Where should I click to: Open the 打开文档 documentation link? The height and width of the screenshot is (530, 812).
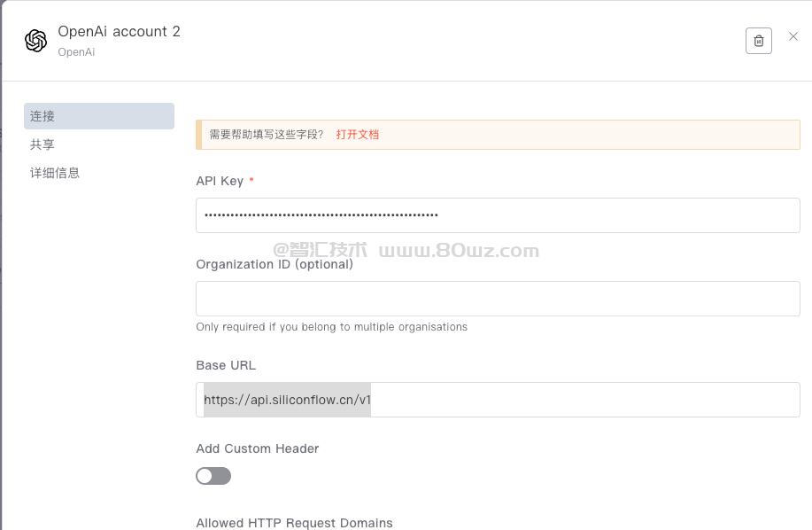pyautogui.click(x=358, y=135)
